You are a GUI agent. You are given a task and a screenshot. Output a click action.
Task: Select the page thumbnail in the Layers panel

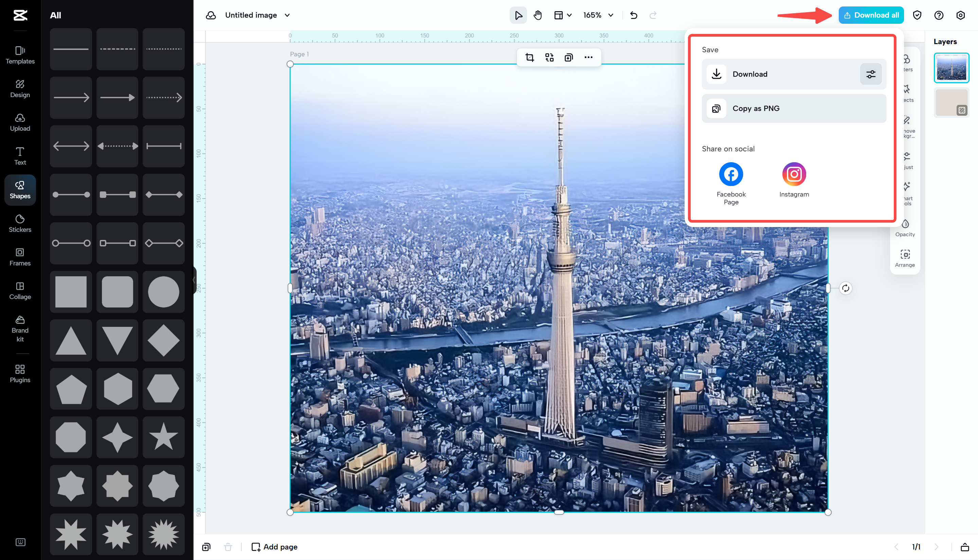pyautogui.click(x=951, y=67)
